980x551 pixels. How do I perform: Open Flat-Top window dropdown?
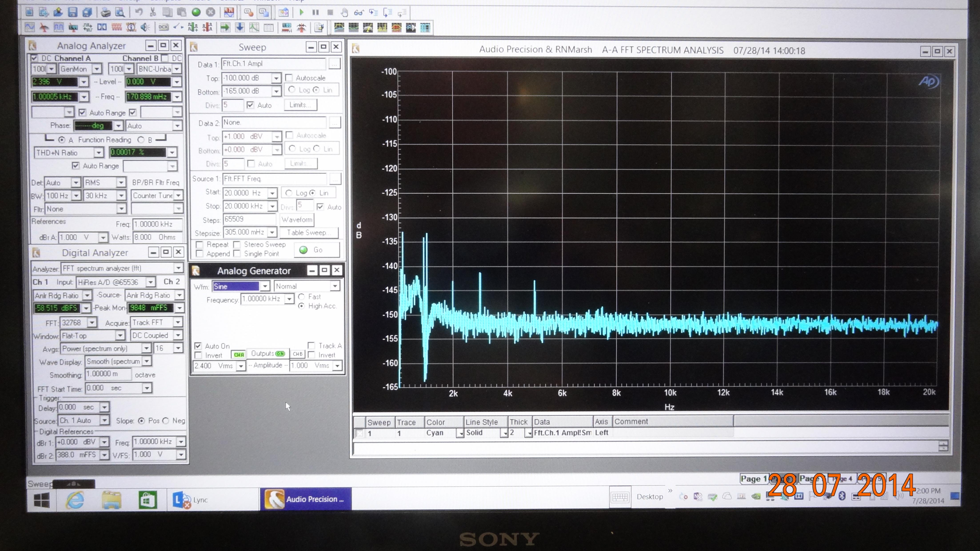pos(120,335)
